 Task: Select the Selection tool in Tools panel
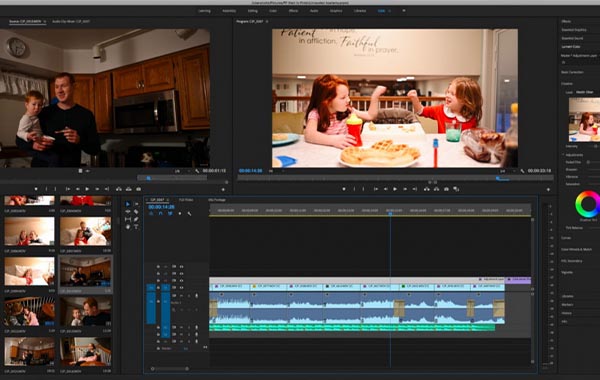pyautogui.click(x=127, y=204)
